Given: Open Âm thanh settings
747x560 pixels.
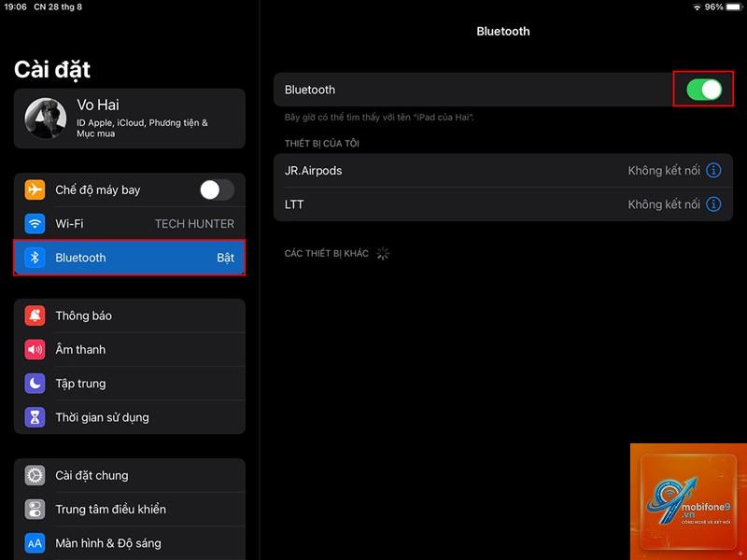Looking at the screenshot, I should point(130,349).
